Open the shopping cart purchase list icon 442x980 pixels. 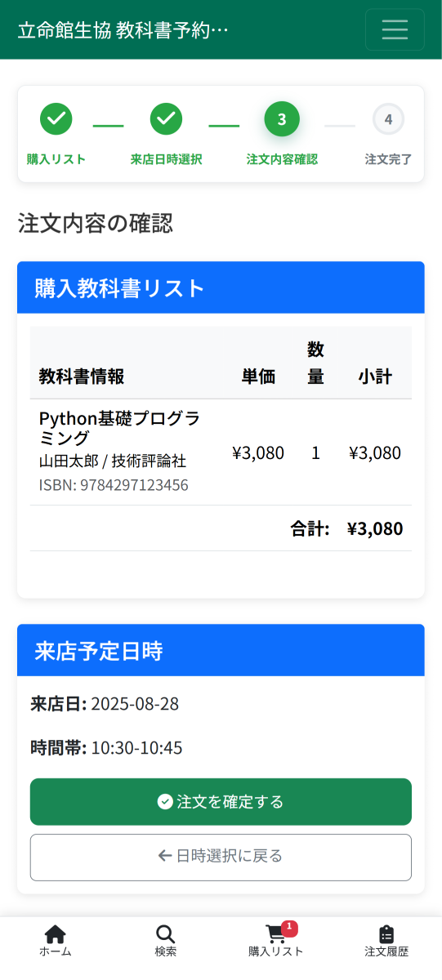(276, 934)
